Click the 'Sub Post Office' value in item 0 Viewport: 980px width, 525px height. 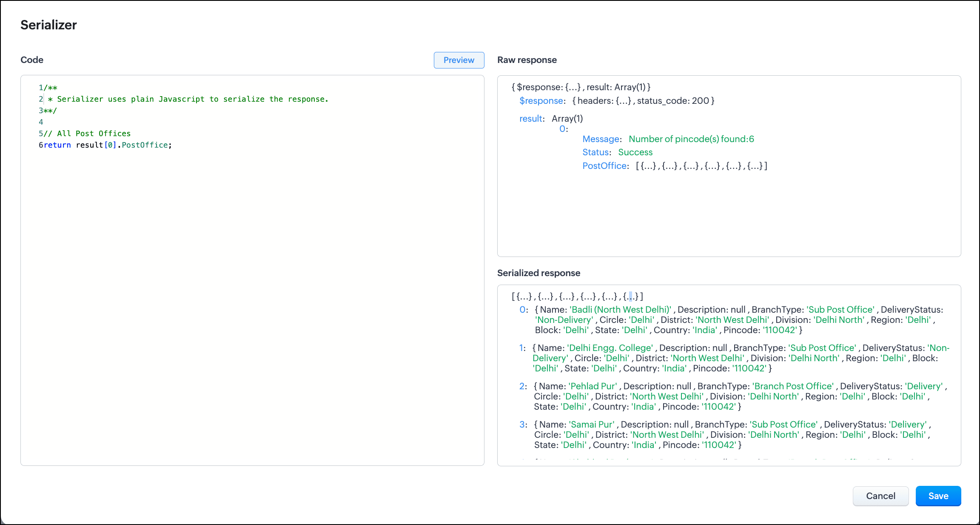click(x=840, y=310)
